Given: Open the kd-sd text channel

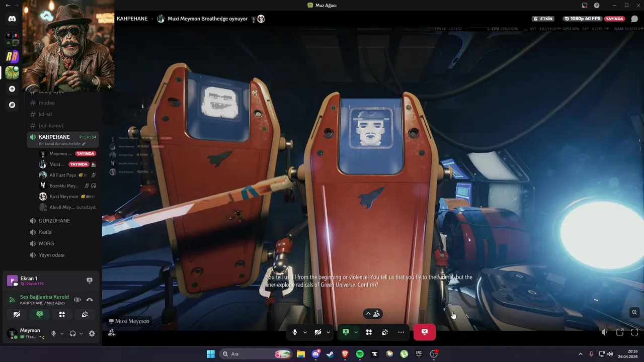Looking at the screenshot, I should pyautogui.click(x=45, y=114).
